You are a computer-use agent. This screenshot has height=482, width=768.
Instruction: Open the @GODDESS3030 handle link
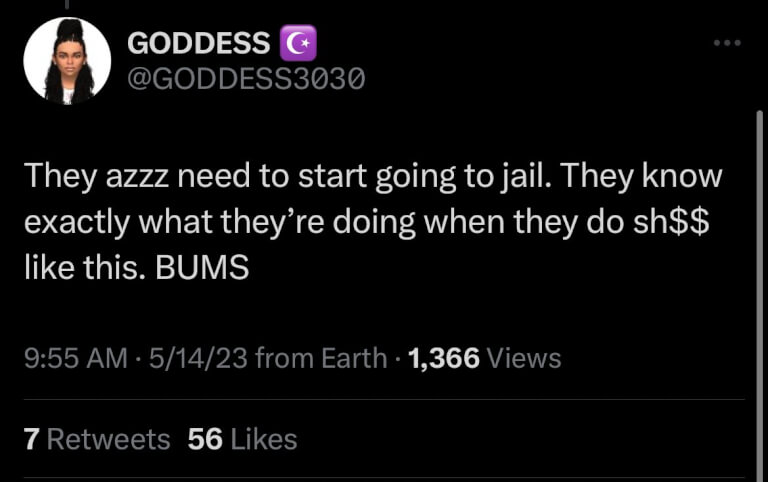click(246, 78)
